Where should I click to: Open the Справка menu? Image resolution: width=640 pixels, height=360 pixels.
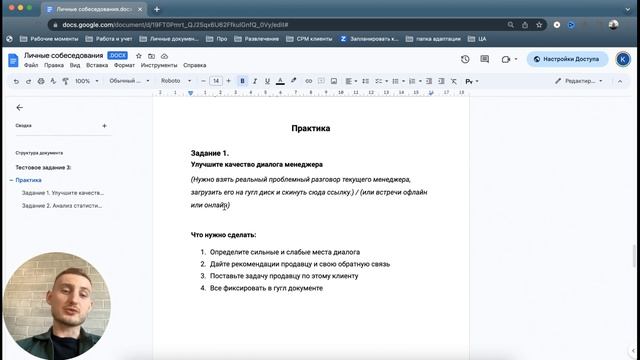194,65
